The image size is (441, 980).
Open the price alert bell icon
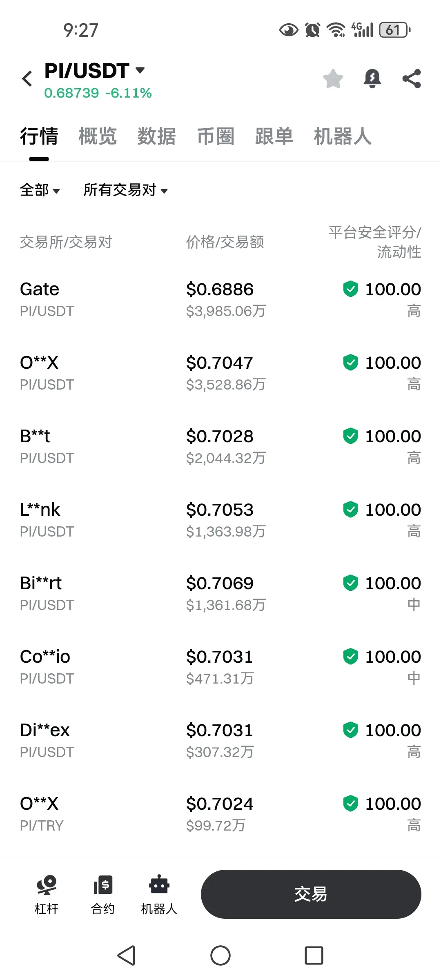(372, 78)
